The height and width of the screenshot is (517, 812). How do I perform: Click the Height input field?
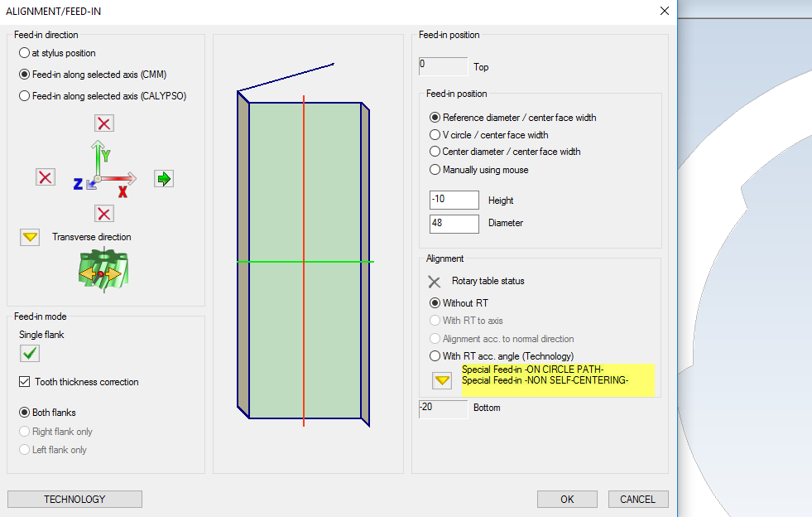tap(454, 200)
